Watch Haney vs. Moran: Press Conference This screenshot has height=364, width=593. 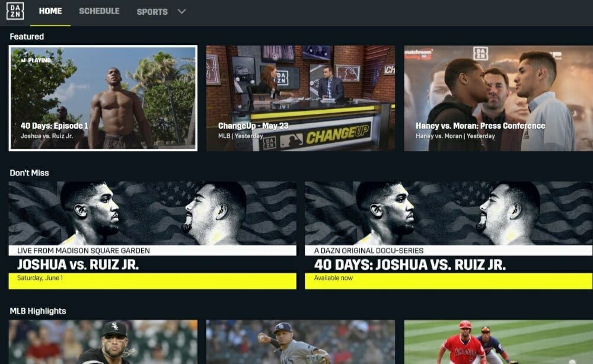point(499,98)
